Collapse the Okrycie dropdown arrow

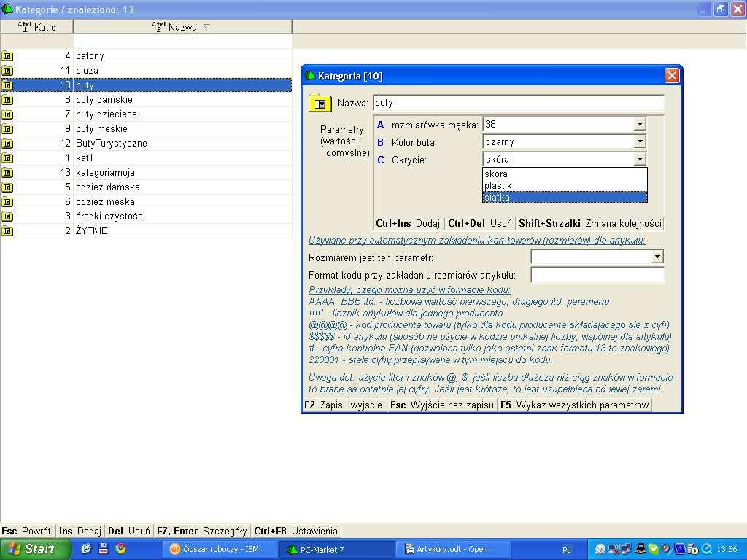click(640, 159)
